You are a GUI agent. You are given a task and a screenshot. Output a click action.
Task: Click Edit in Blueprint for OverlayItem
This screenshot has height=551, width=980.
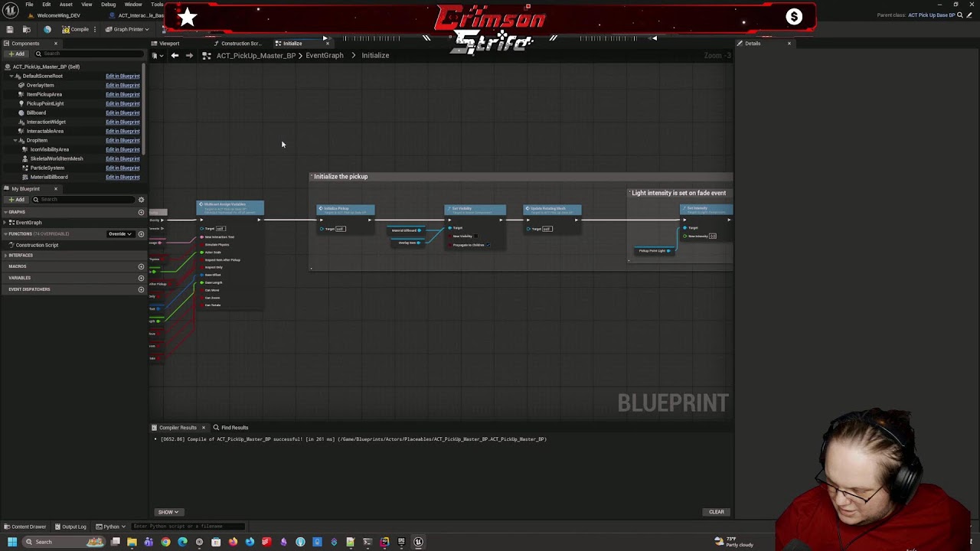tap(122, 85)
